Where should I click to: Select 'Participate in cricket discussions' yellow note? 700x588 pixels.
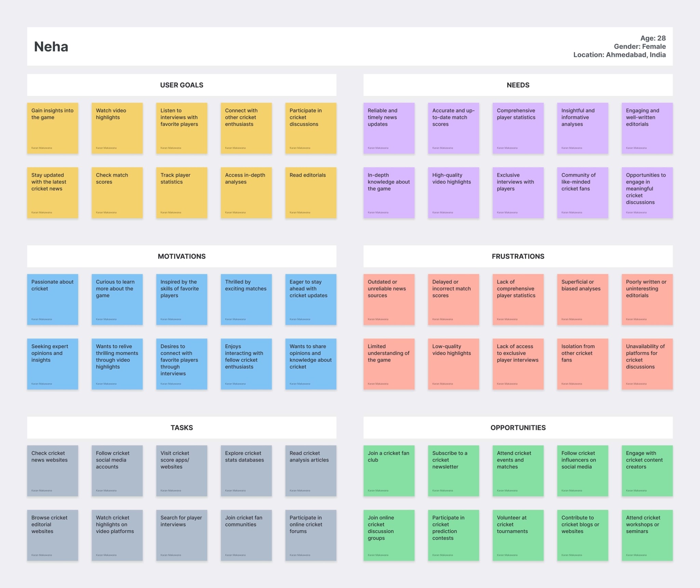pyautogui.click(x=311, y=128)
